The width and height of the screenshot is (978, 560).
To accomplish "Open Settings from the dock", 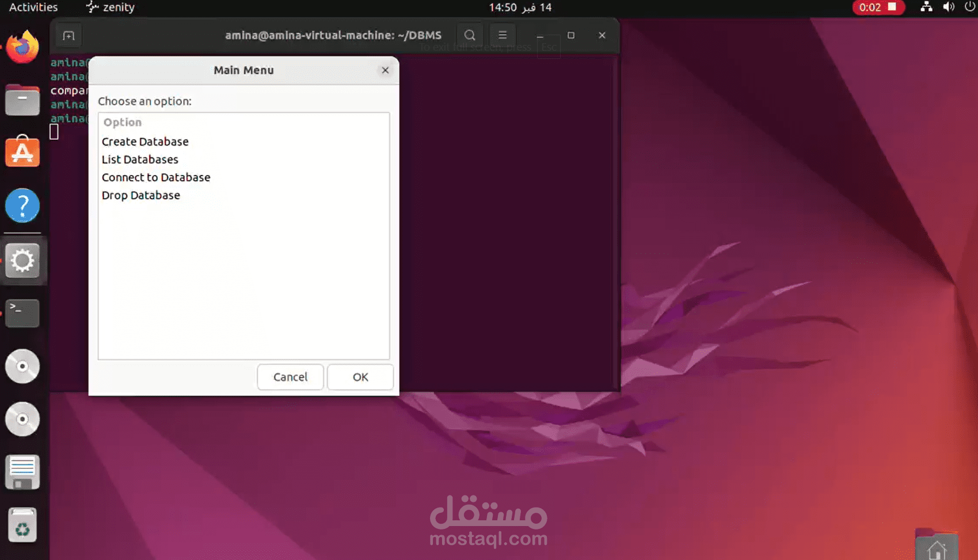I will click(x=22, y=260).
